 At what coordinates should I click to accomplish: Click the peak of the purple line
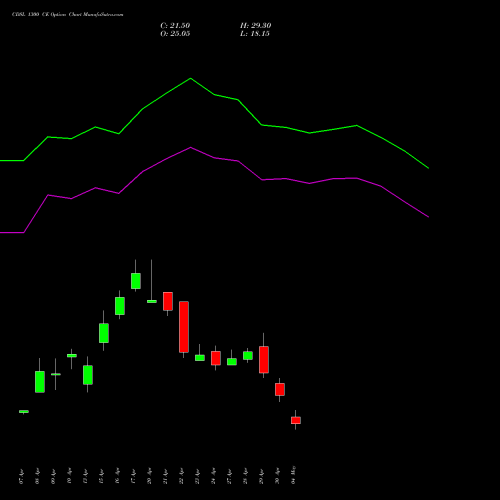pyautogui.click(x=190, y=147)
